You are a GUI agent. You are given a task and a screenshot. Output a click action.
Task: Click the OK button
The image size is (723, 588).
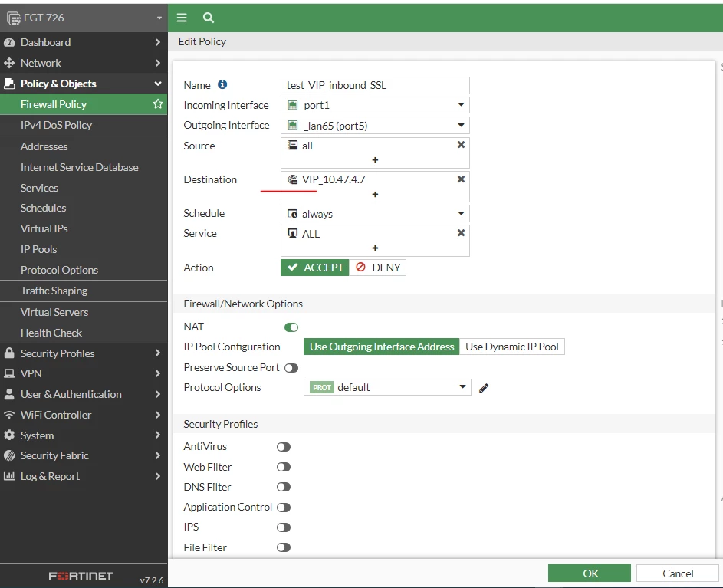(x=590, y=573)
